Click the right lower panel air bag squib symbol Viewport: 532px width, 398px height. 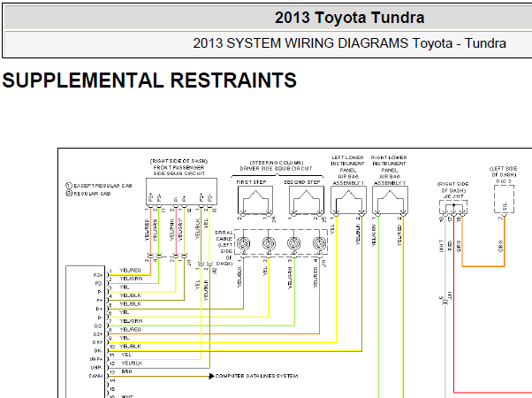390,201
